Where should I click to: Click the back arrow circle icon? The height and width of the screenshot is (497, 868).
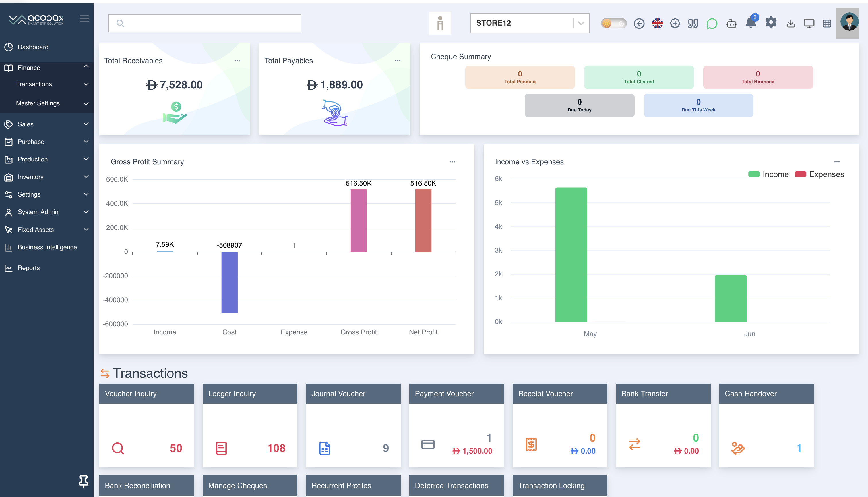(639, 23)
